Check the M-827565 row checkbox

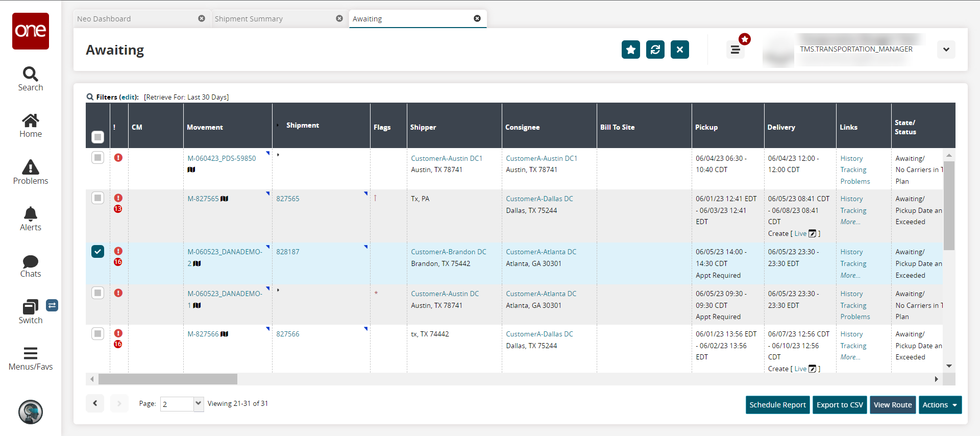tap(97, 198)
